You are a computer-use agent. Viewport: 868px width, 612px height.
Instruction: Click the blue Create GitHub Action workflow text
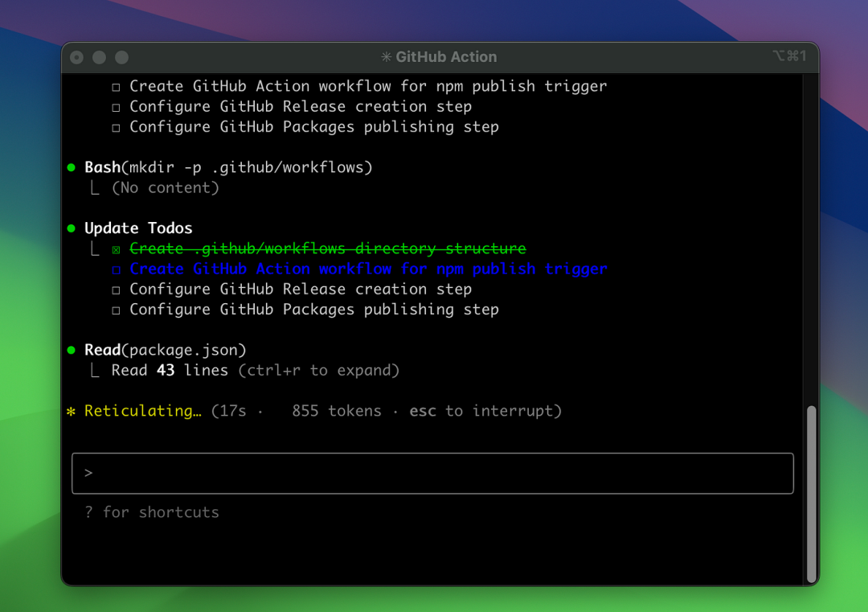368,269
